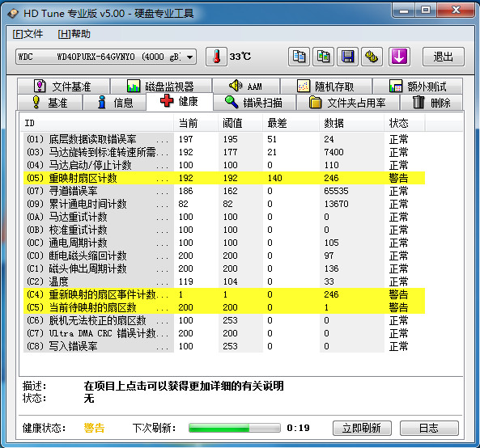Click the 数据 column header
480x448 pixels.
pyautogui.click(x=351, y=123)
